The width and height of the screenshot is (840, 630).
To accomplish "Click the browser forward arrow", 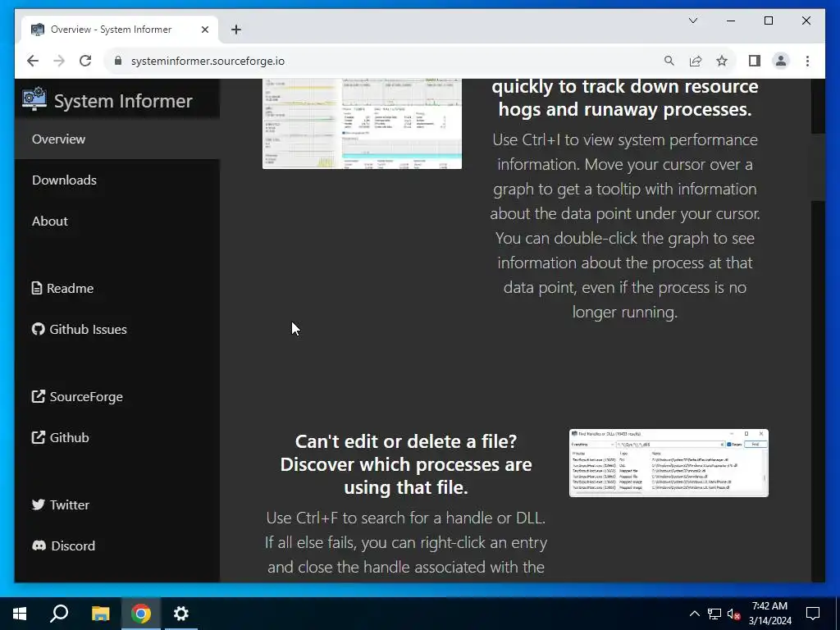I will pyautogui.click(x=59, y=61).
